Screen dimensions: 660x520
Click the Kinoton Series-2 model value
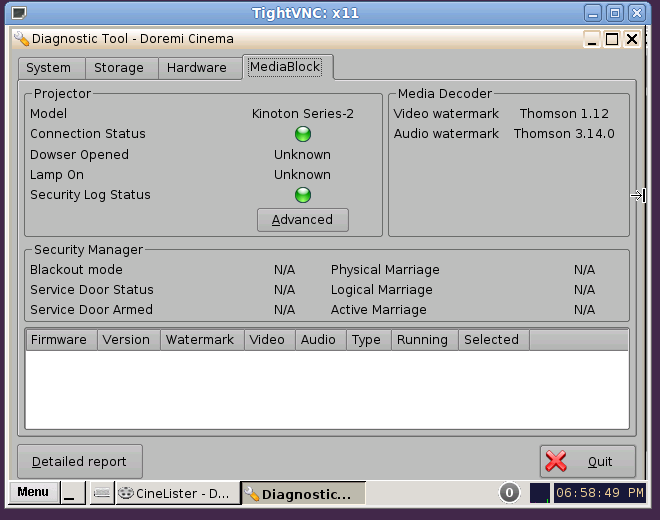click(303, 114)
